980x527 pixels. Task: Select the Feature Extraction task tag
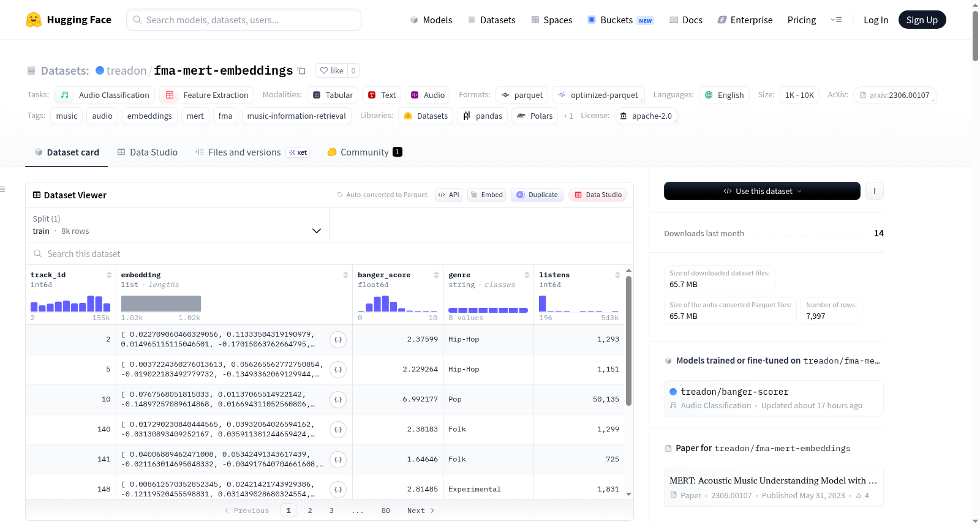(206, 95)
